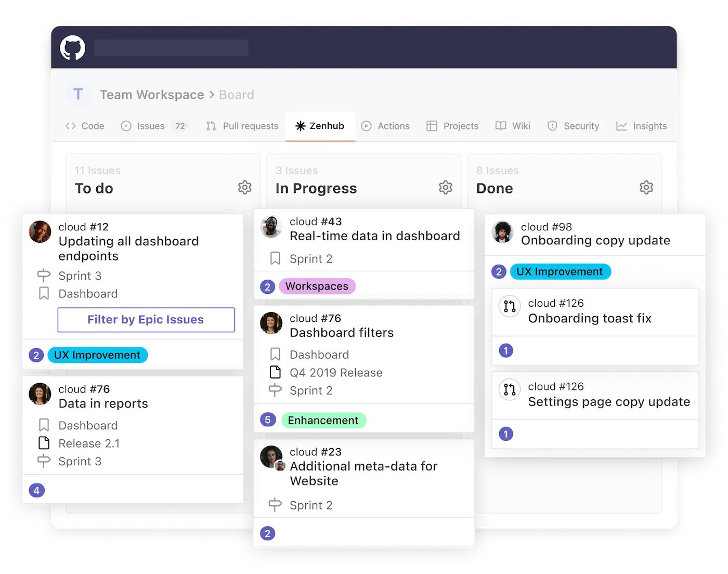Click the pink Workspaces label
This screenshot has width=728, height=574.
point(317,286)
